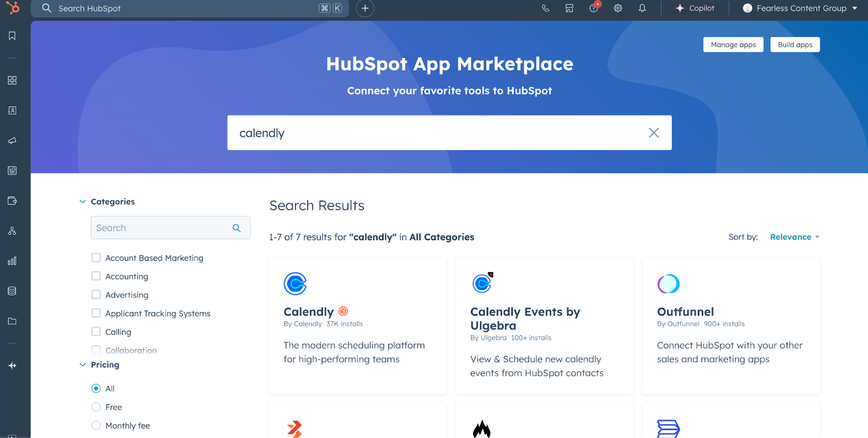
Task: Click the Build apps button
Action: (x=795, y=44)
